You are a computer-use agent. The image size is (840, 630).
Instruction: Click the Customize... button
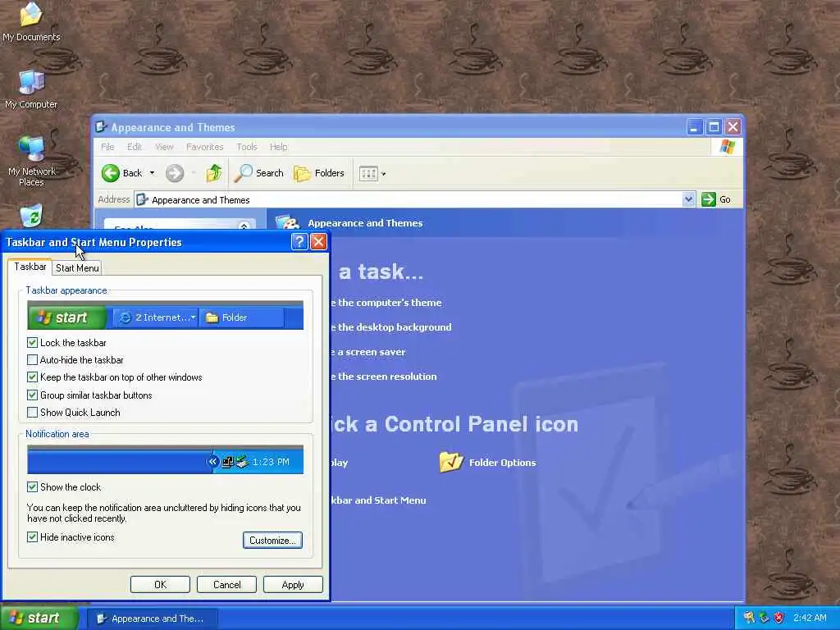coord(272,540)
